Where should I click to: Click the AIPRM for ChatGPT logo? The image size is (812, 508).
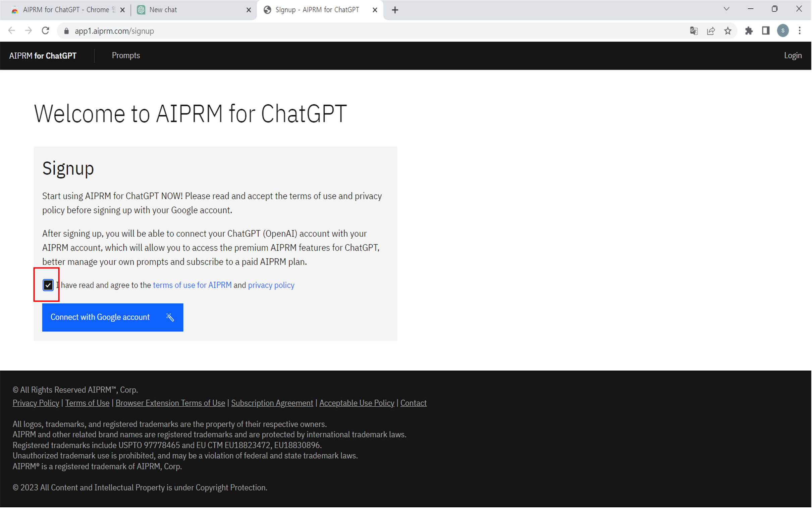click(43, 56)
